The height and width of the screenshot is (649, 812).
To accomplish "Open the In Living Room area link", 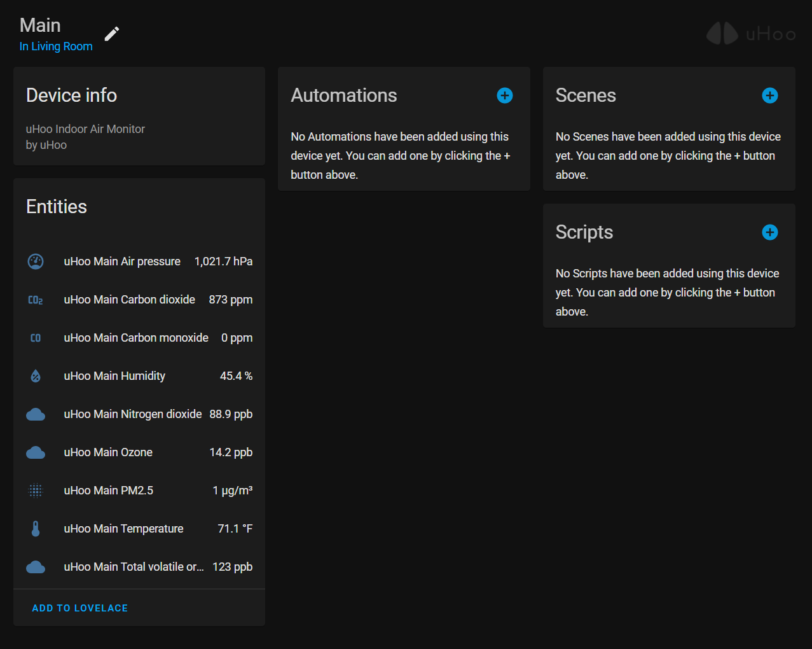I will (x=56, y=46).
